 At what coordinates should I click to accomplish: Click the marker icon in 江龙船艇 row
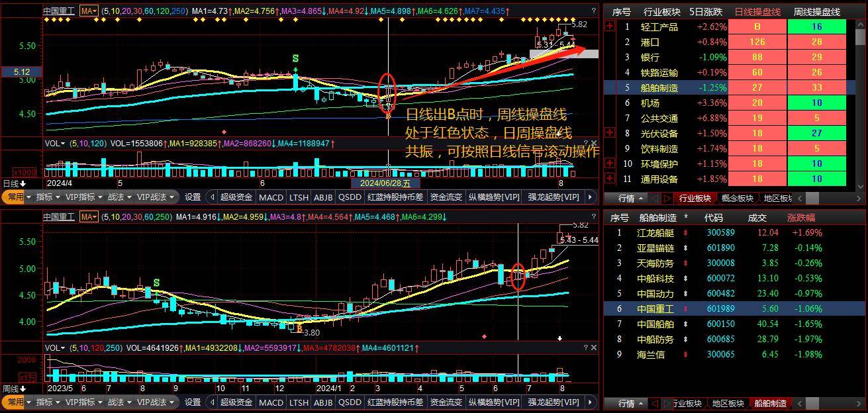(x=686, y=233)
